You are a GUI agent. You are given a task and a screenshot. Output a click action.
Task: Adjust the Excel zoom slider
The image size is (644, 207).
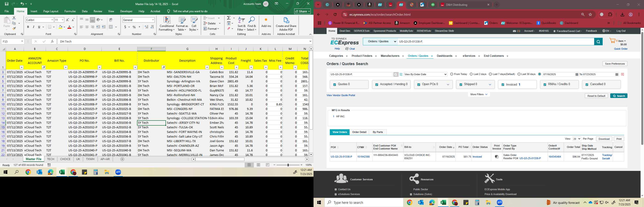point(288,165)
